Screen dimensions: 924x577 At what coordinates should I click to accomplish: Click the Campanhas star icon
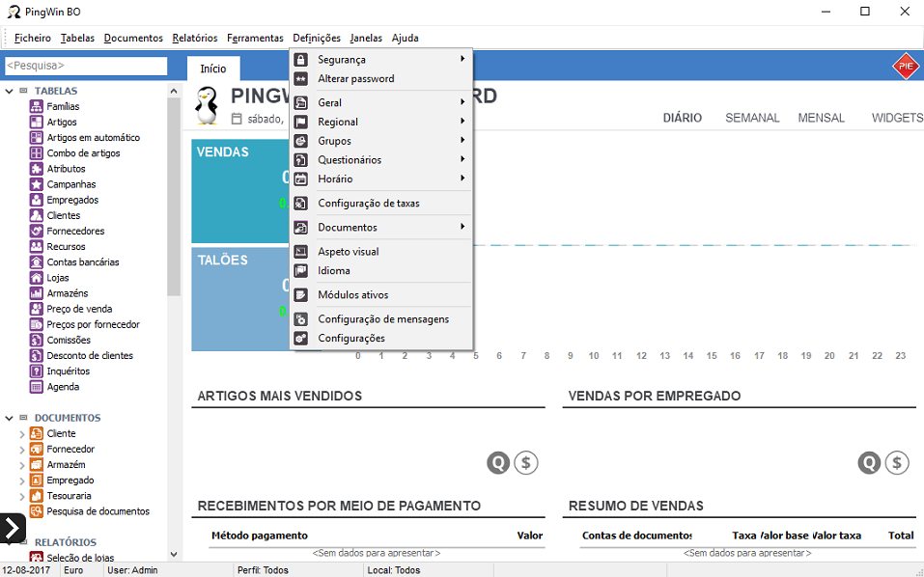[x=37, y=184]
